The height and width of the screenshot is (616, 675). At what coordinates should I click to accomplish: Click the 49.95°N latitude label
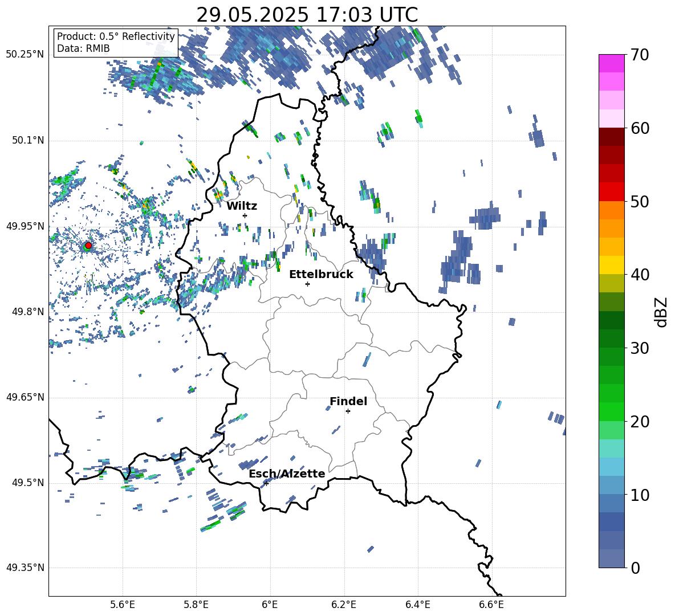[x=25, y=226]
